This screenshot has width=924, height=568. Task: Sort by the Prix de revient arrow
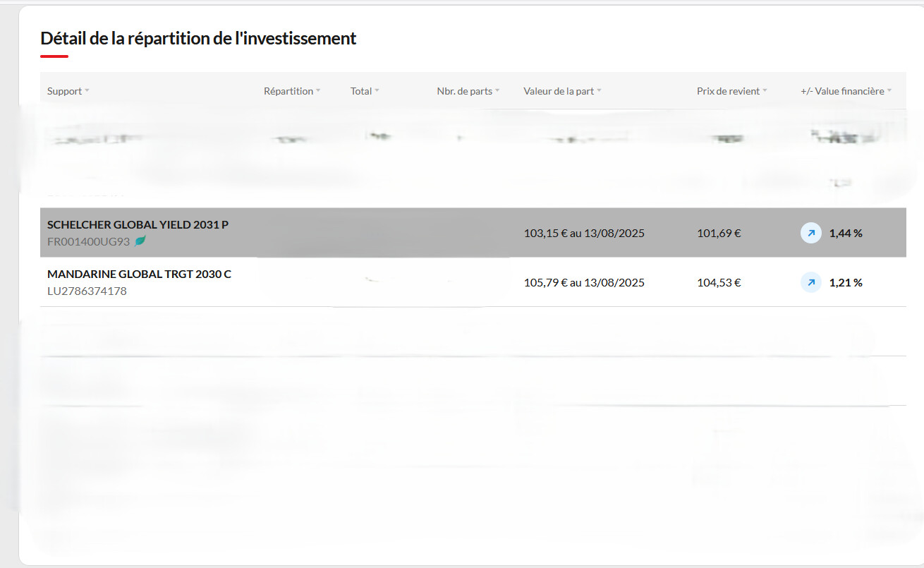point(765,91)
